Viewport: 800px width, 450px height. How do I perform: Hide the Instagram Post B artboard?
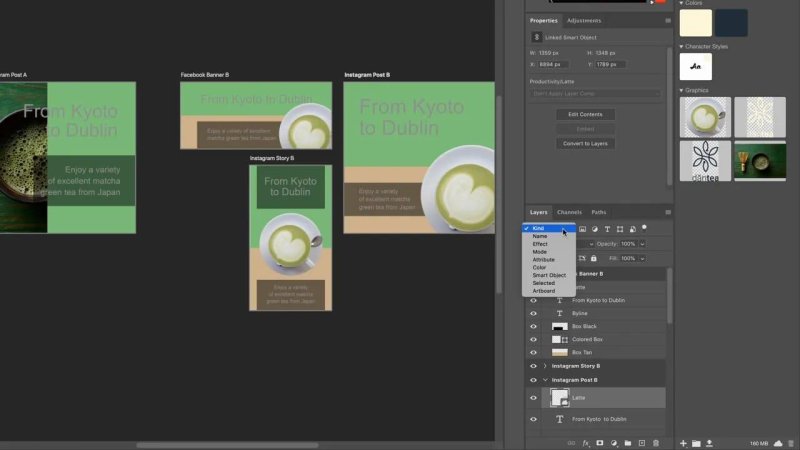tap(533, 380)
